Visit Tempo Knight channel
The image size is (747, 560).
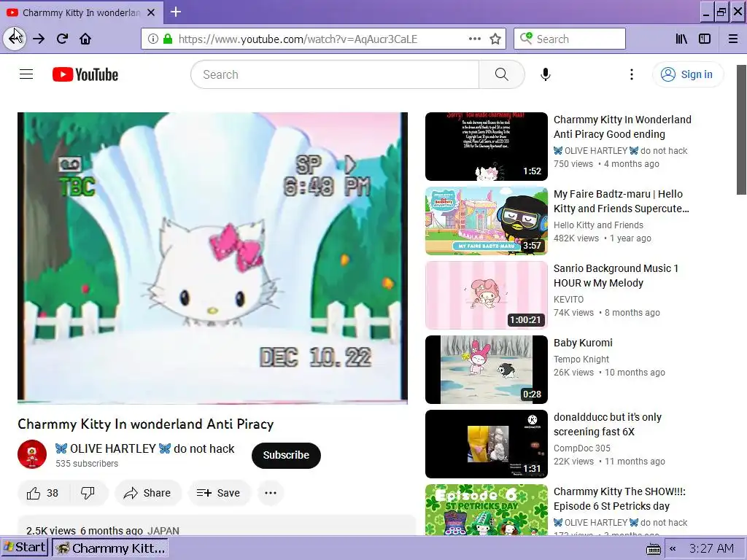point(581,359)
